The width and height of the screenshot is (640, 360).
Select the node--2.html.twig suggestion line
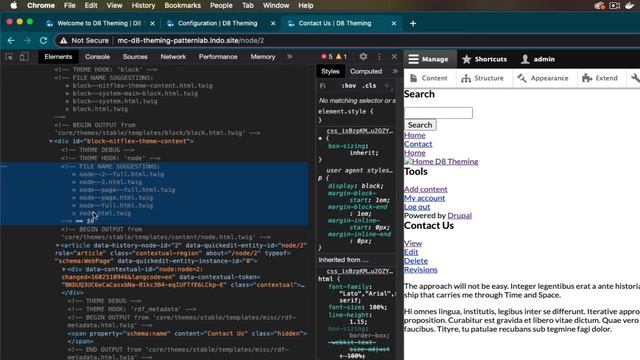click(111, 182)
